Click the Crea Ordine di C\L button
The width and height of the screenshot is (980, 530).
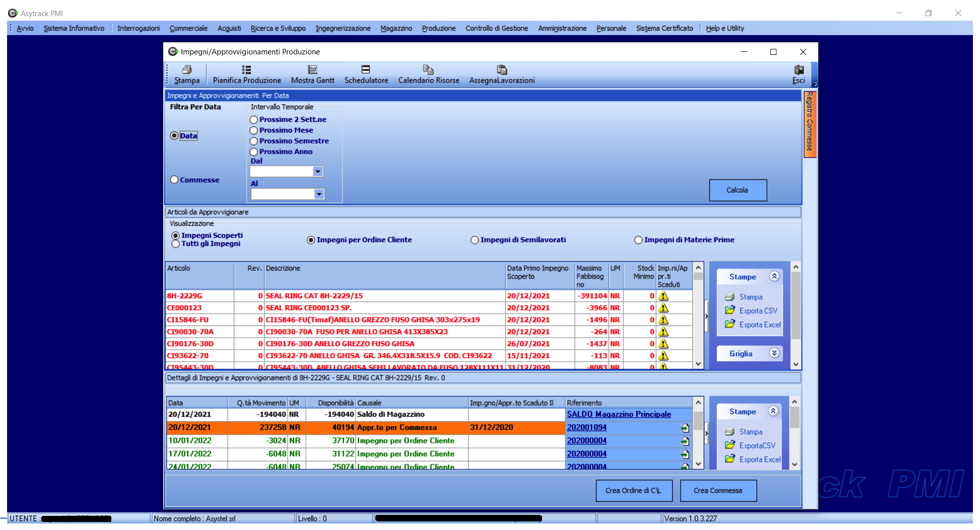point(634,491)
